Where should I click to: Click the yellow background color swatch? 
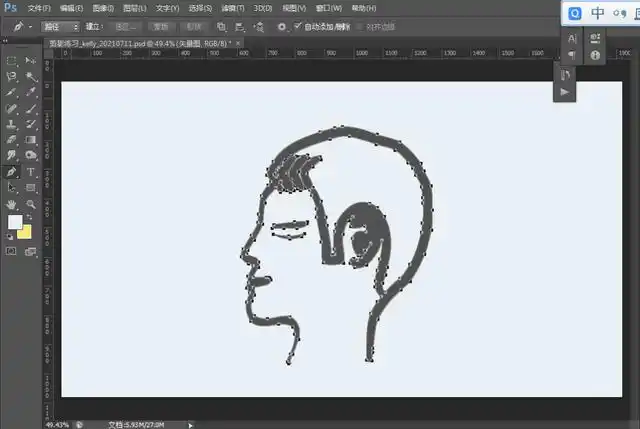[x=25, y=233]
